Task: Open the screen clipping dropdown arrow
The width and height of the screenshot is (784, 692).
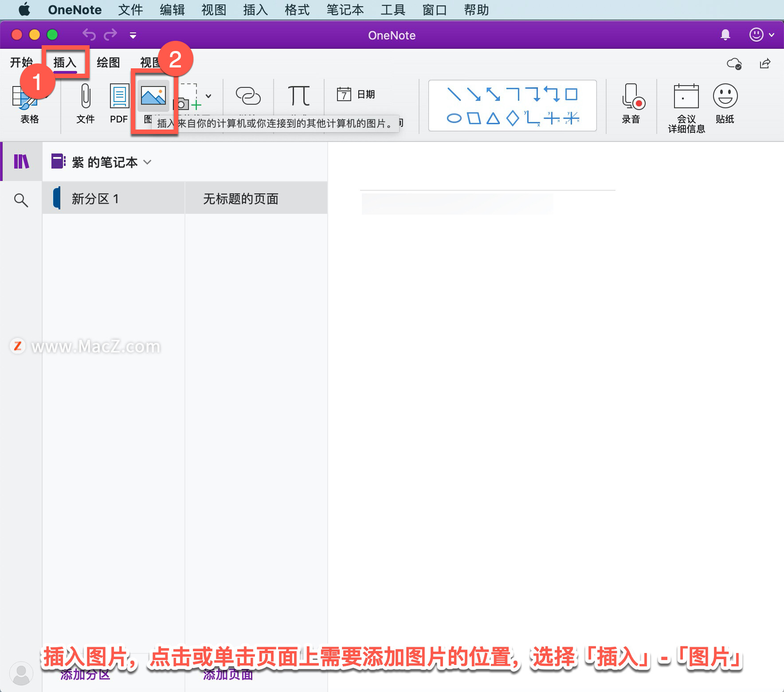Action: [208, 96]
